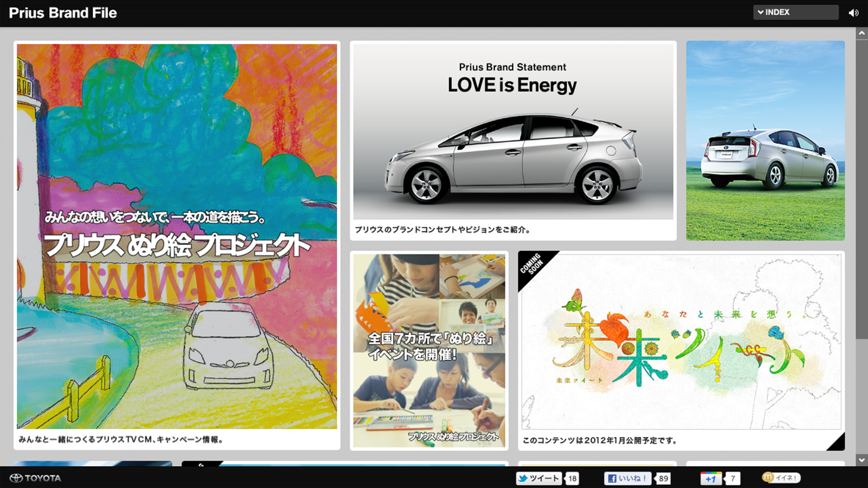Like page with Facebook いいね! button
Viewport: 868px width, 488px height.
coord(627,479)
